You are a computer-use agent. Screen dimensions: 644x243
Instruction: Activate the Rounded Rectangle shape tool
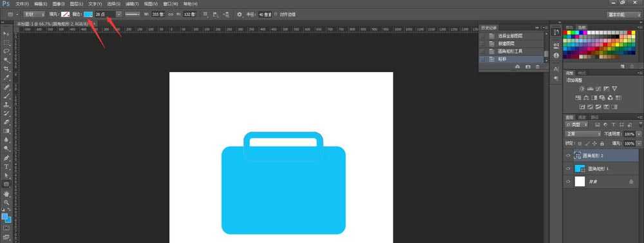coord(6,184)
